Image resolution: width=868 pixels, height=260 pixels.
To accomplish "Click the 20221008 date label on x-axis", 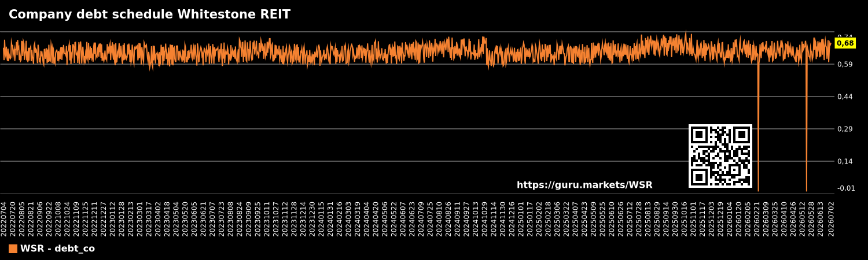I will pyautogui.click(x=58, y=219).
